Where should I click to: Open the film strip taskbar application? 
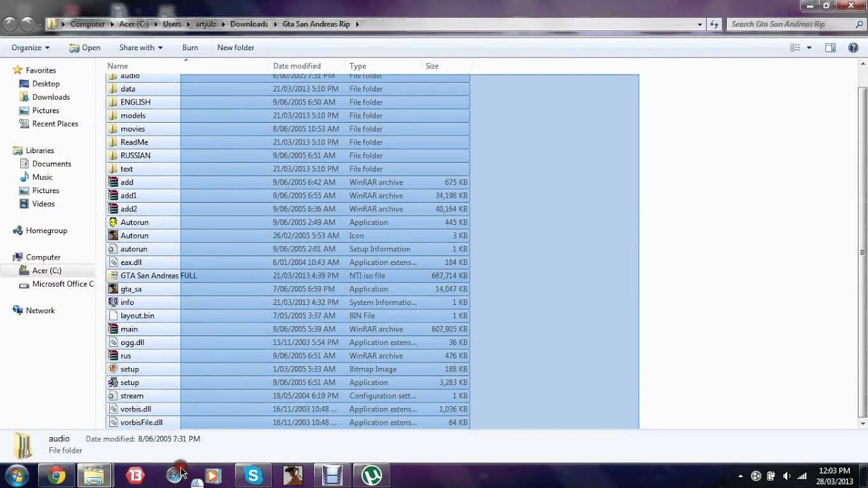tap(332, 476)
